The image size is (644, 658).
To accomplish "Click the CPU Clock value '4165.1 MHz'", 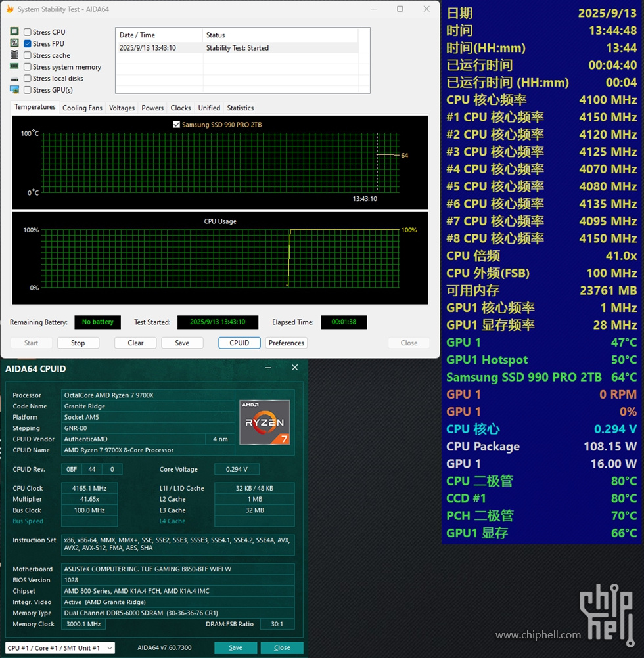I will 89,488.
